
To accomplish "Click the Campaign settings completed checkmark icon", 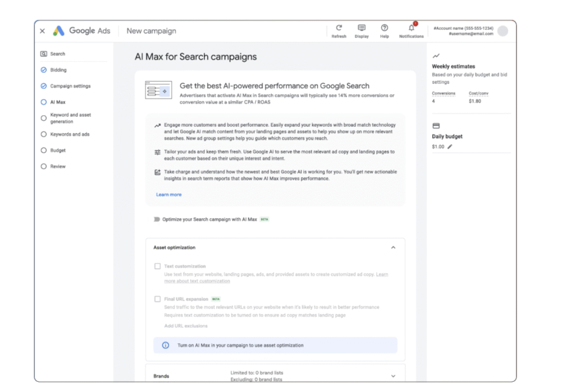I will (x=44, y=86).
